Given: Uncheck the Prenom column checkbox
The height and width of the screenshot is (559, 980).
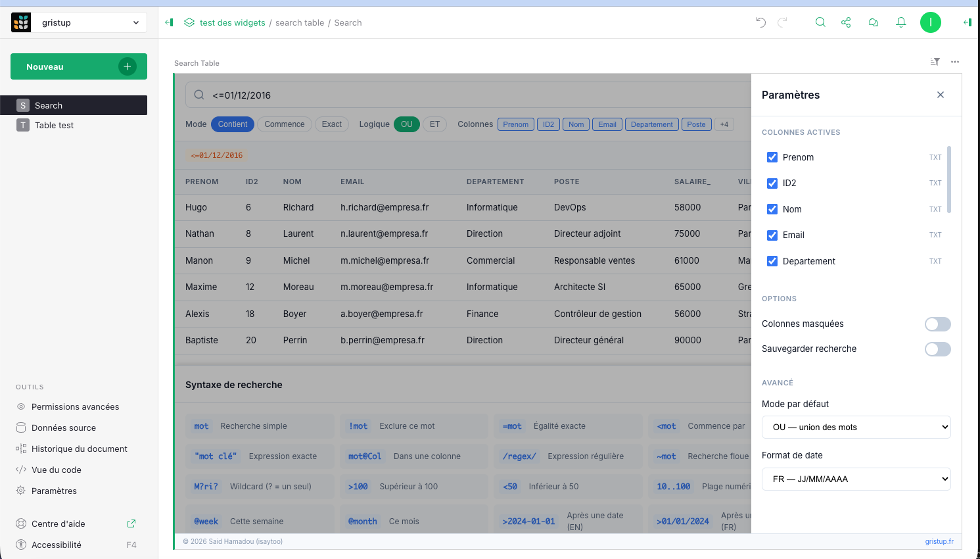Looking at the screenshot, I should (772, 157).
